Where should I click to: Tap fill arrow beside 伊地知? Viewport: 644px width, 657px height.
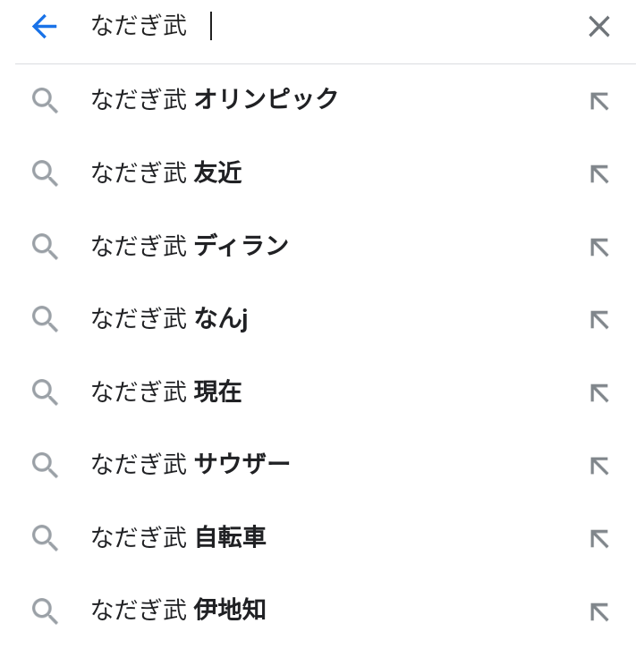[x=599, y=612]
